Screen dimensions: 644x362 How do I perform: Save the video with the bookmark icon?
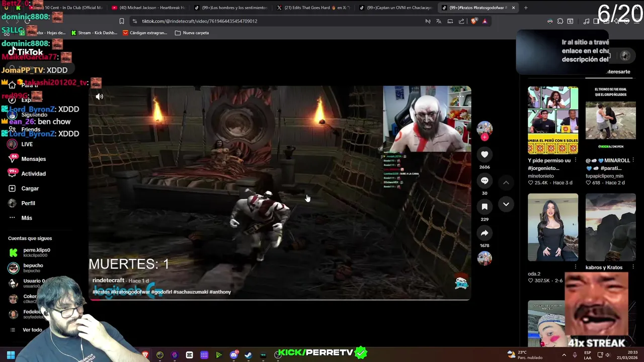coord(485,207)
